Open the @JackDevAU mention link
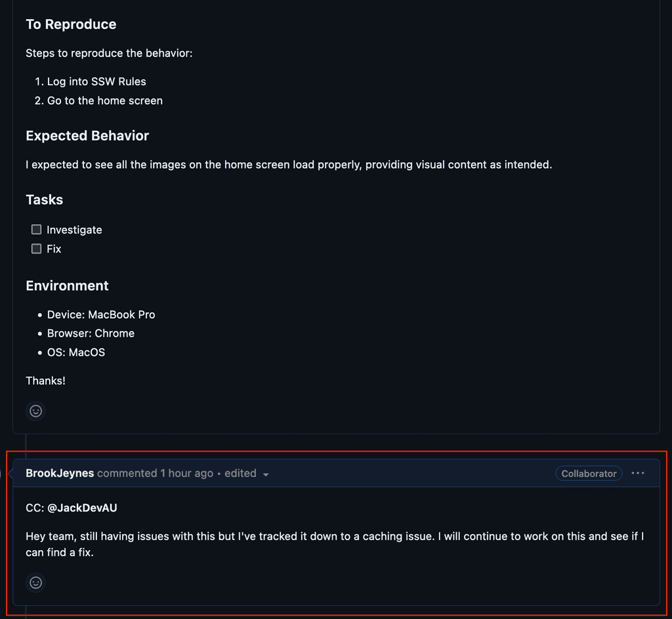The image size is (672, 619). point(81,507)
